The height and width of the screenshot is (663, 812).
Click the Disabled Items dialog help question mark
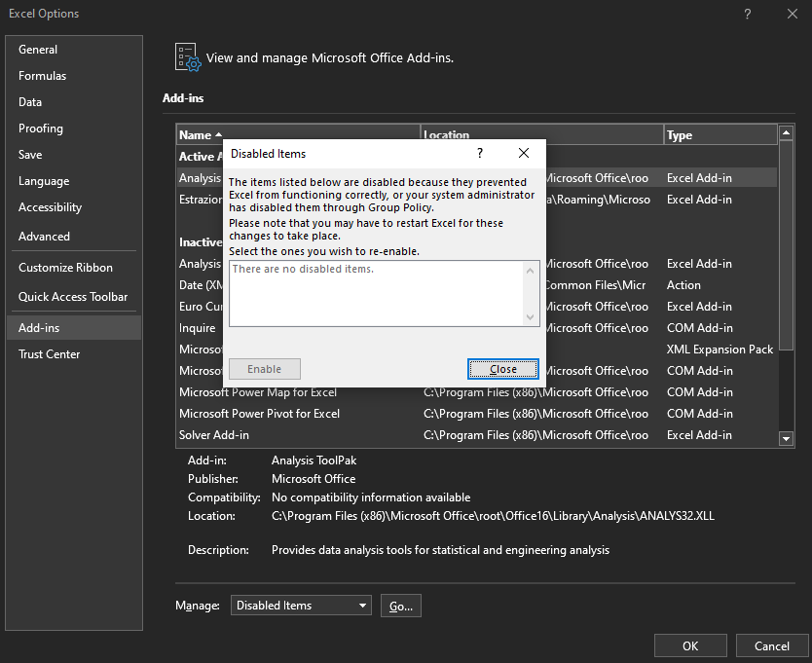tap(480, 153)
